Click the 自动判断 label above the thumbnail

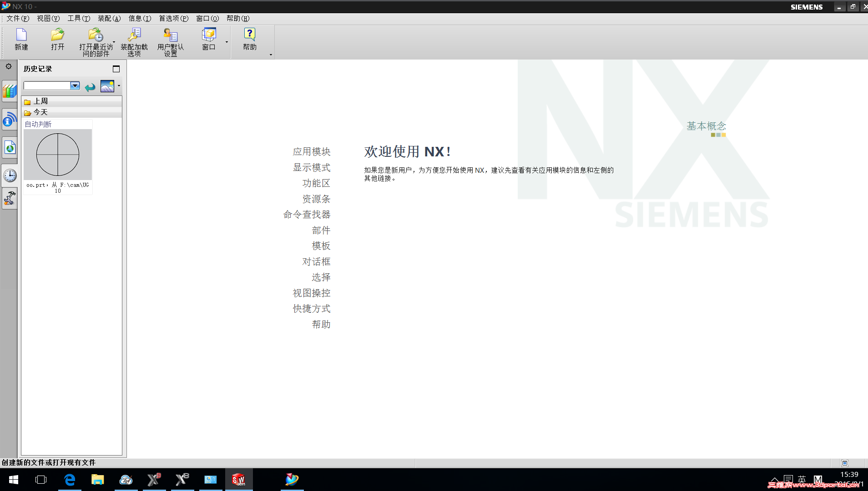[38, 124]
